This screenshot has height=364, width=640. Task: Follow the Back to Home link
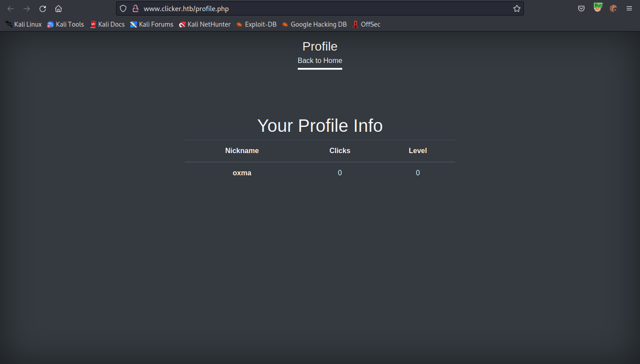pyautogui.click(x=320, y=61)
